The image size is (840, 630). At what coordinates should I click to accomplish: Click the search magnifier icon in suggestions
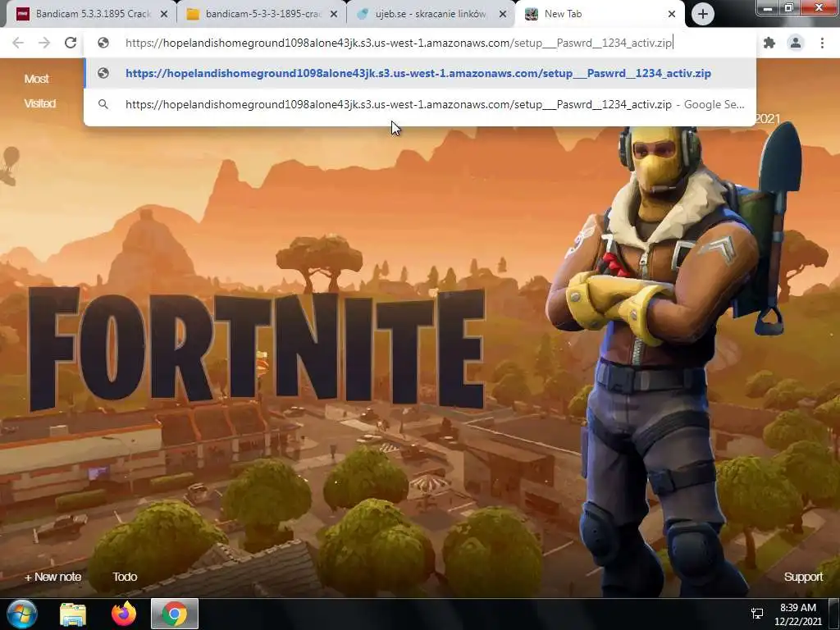pos(103,104)
